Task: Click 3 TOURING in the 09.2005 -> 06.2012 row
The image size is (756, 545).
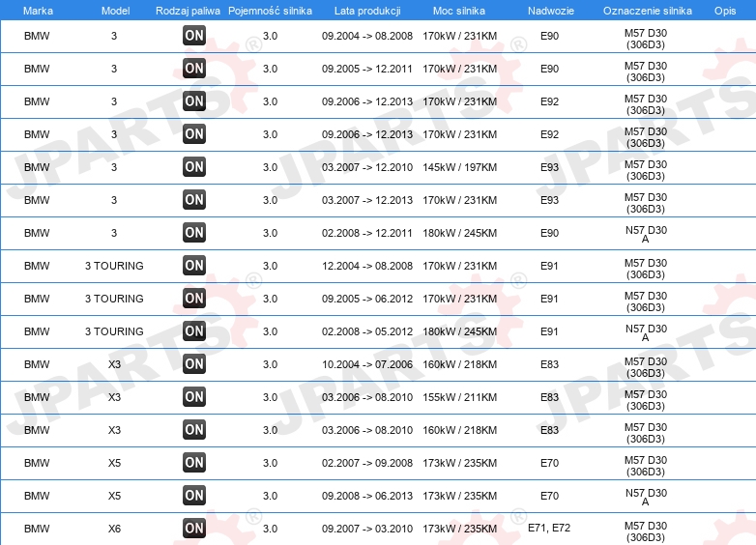Action: (114, 299)
